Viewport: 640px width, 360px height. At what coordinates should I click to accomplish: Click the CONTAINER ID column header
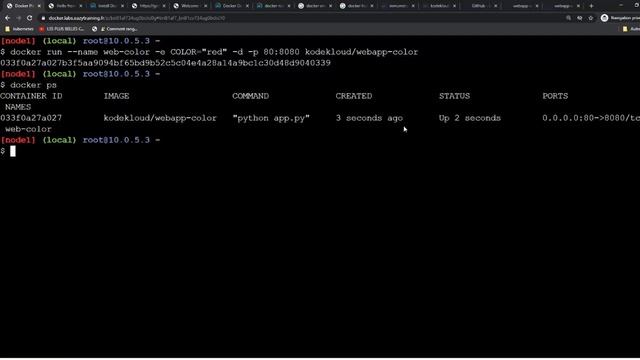pyautogui.click(x=31, y=96)
